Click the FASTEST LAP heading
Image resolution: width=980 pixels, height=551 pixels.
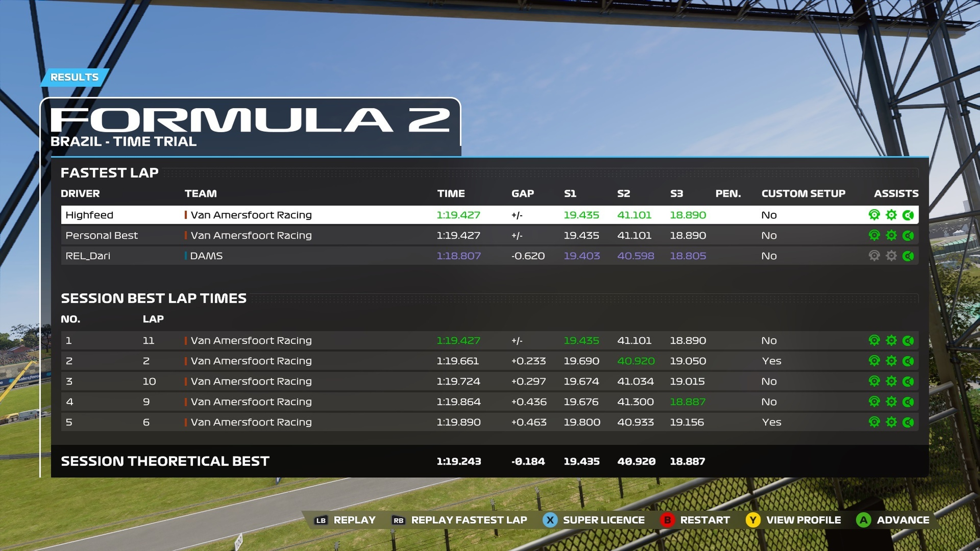pos(110,173)
